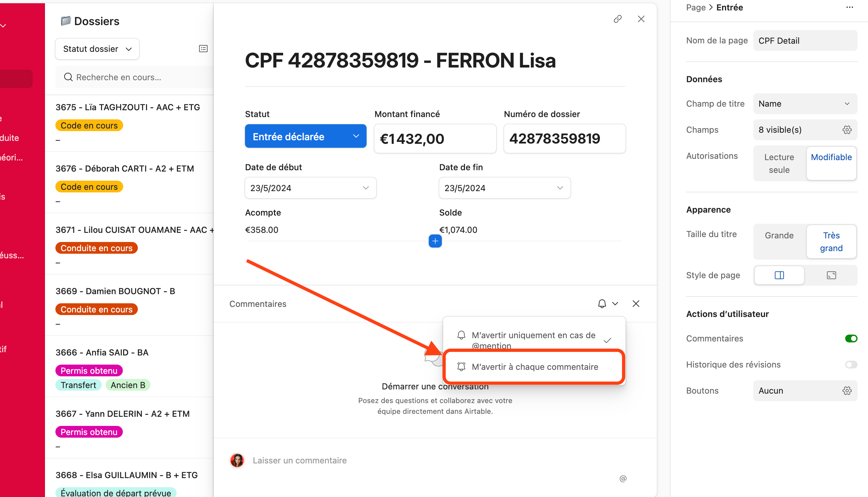The height and width of the screenshot is (497, 868).
Task: Set permissions to Modifiable
Action: click(x=831, y=163)
